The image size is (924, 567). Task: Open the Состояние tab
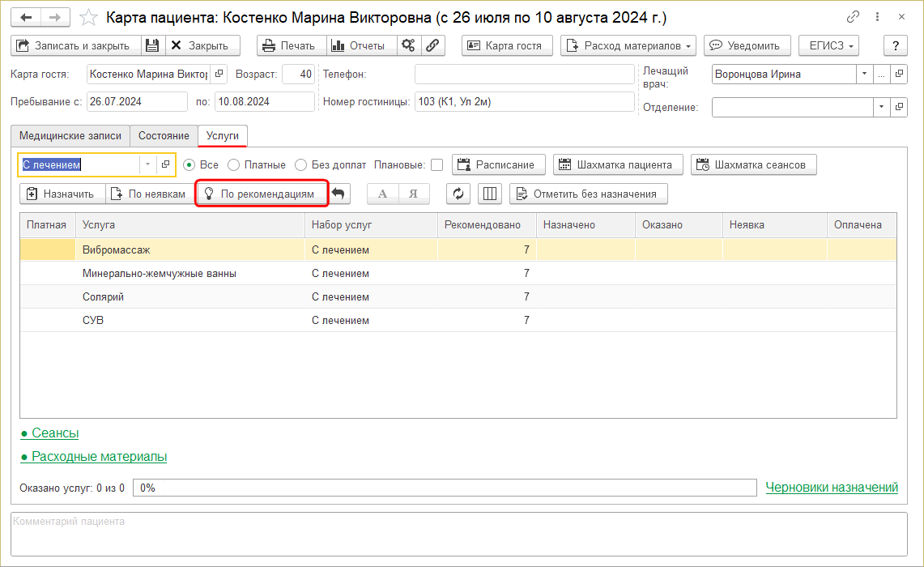pyautogui.click(x=164, y=136)
